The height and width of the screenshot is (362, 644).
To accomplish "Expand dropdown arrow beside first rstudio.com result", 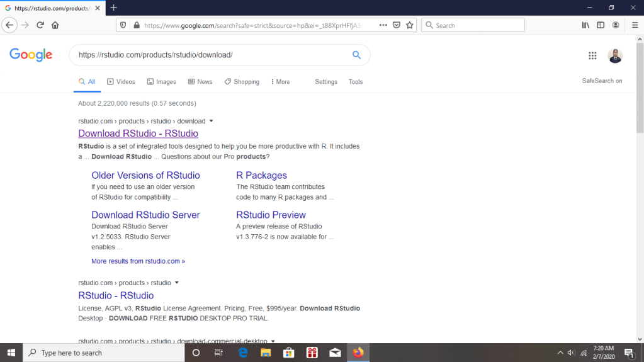I will pyautogui.click(x=212, y=121).
